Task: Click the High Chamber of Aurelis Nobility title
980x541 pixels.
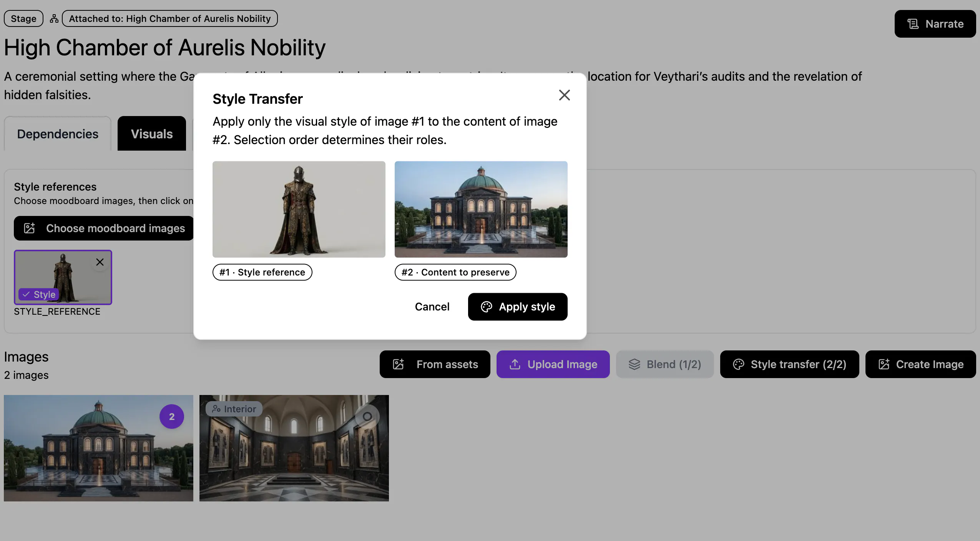Action: pyautogui.click(x=164, y=48)
